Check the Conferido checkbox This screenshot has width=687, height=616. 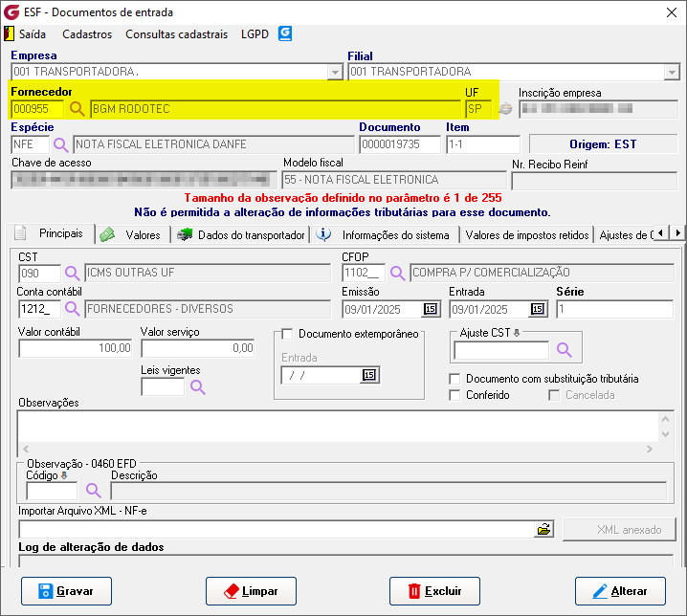pyautogui.click(x=454, y=395)
